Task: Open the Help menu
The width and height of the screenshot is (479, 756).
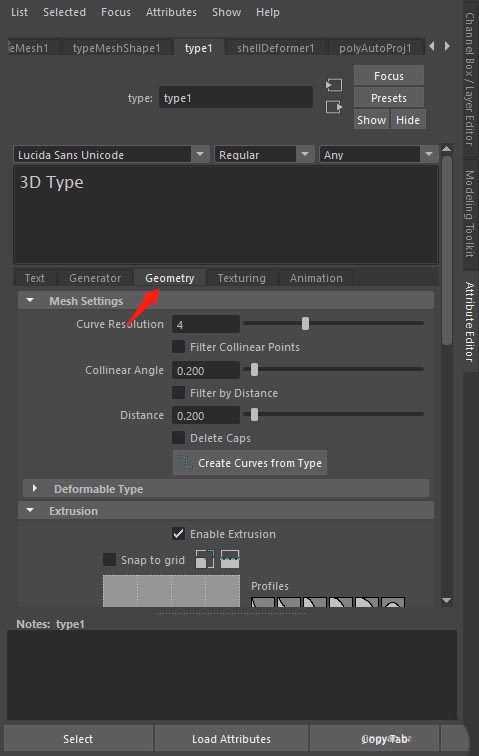Action: point(268,12)
